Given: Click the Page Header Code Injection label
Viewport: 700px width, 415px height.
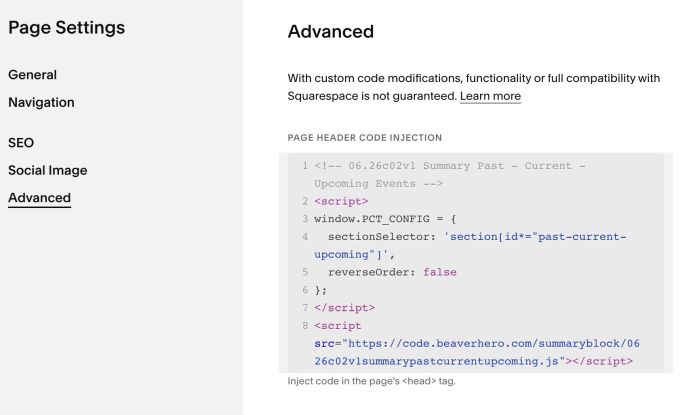Looking at the screenshot, I should [x=365, y=137].
